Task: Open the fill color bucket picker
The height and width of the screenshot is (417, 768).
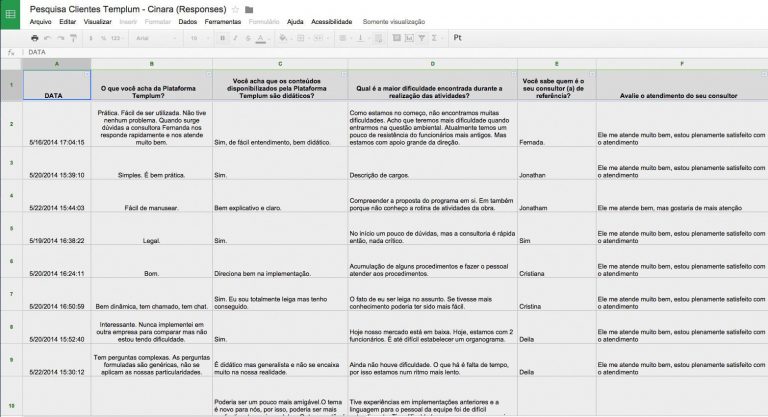Action: [x=283, y=38]
